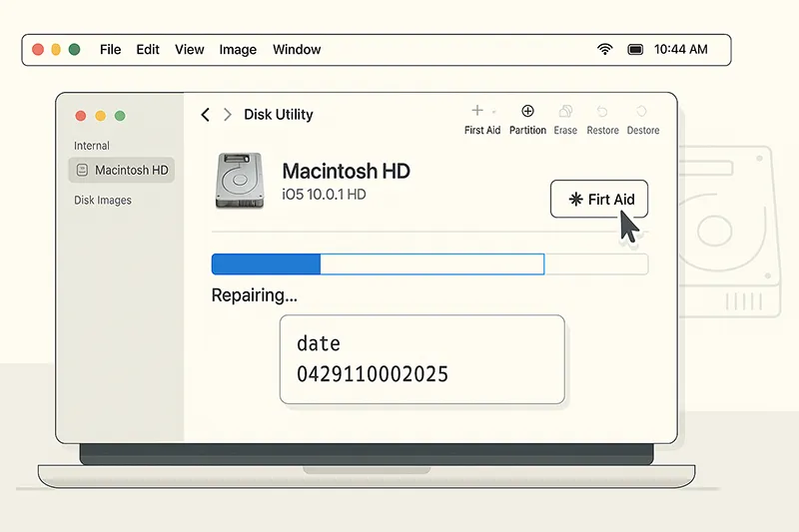Viewport: 799px width, 532px height.
Task: Click the Disk Utility window title
Action: point(279,115)
